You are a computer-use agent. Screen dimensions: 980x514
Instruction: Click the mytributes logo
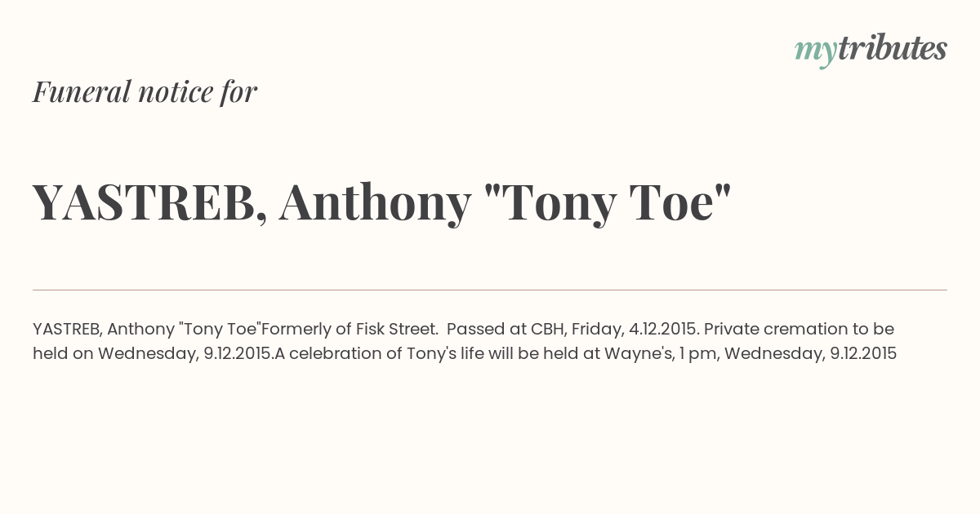[x=871, y=51]
